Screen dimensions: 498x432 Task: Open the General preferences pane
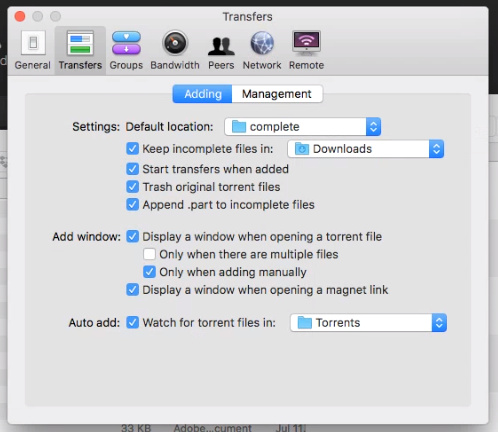coord(33,43)
